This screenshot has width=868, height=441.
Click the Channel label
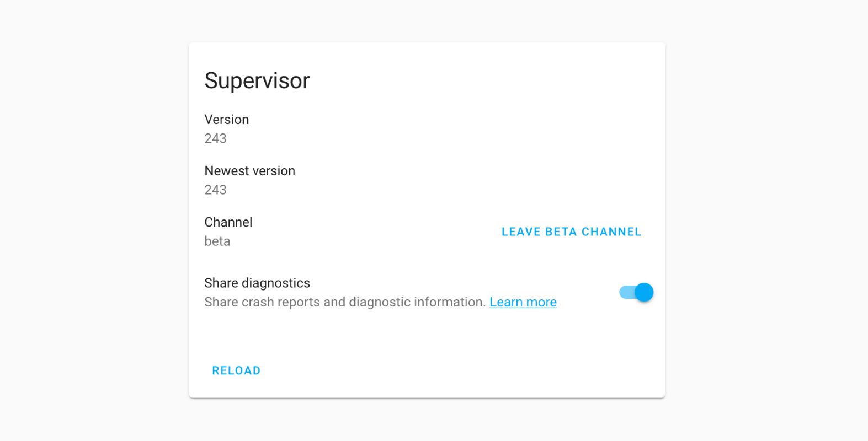click(x=228, y=222)
